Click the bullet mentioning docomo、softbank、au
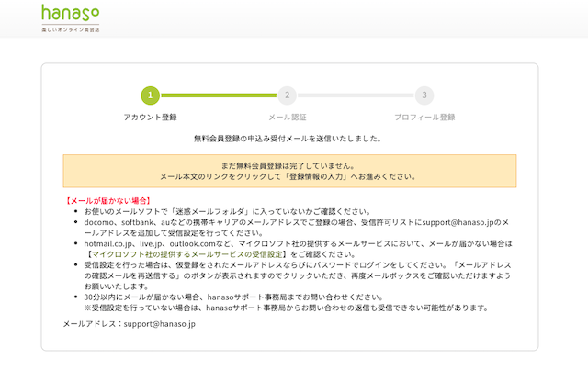Image resolution: width=588 pixels, height=370 pixels. tap(297, 228)
